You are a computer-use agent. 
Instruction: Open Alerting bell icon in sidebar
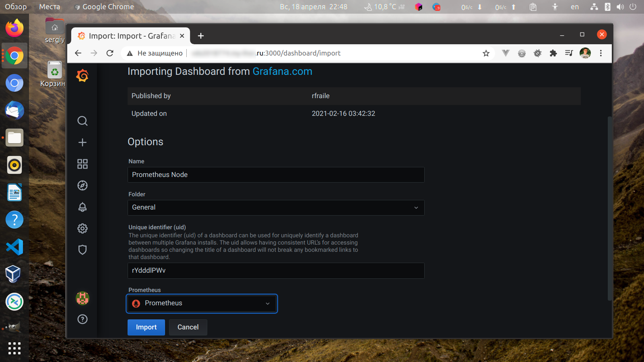pos(83,207)
